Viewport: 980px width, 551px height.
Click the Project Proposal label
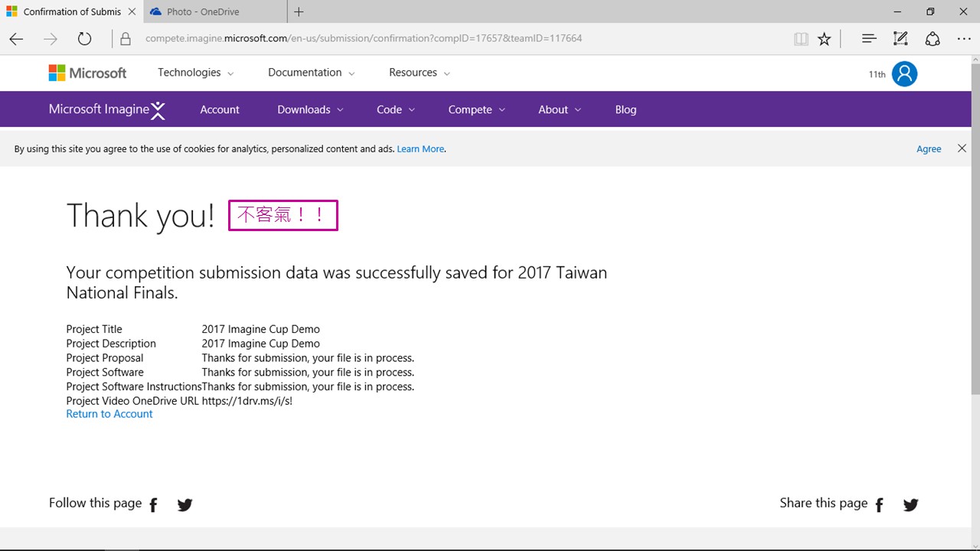point(105,358)
